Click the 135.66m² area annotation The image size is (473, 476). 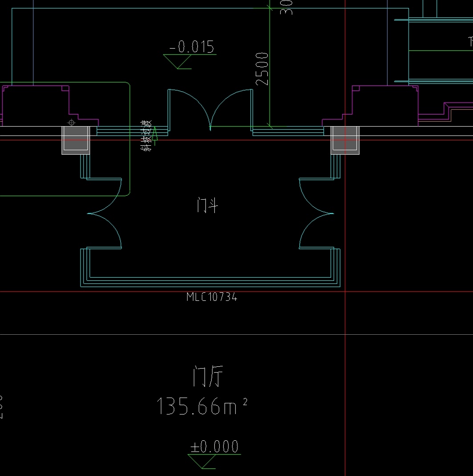click(202, 406)
